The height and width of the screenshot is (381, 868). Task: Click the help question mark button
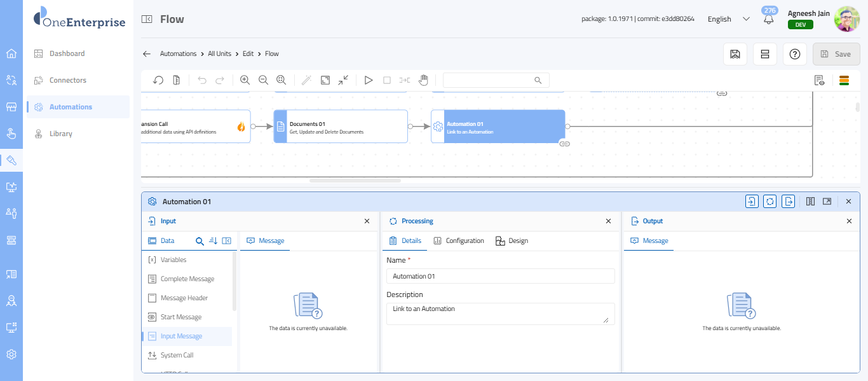click(x=794, y=54)
